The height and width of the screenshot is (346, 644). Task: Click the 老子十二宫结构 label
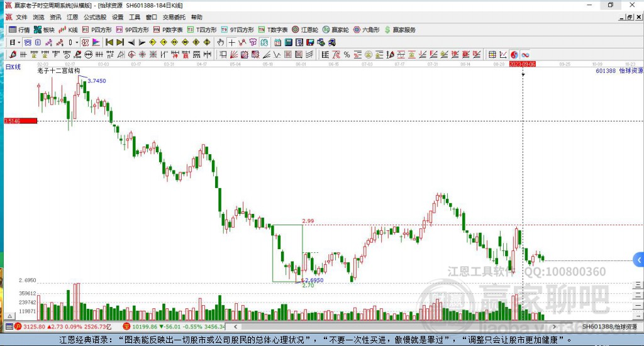tap(58, 70)
